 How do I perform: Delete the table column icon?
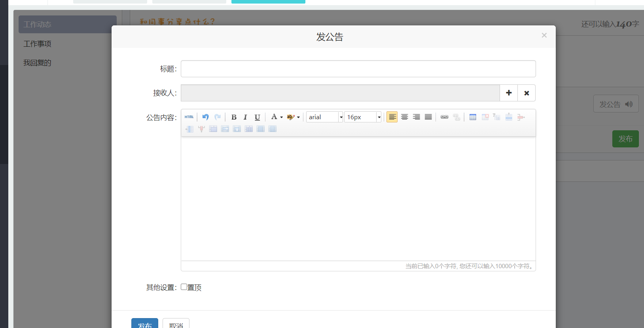coord(201,129)
